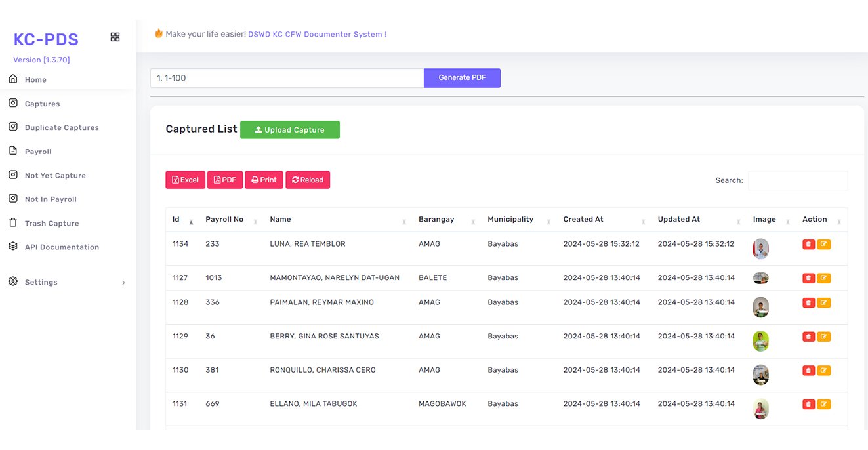The height and width of the screenshot is (450, 868).
Task: Open the Duplicate Captures icon
Action: 12,127
